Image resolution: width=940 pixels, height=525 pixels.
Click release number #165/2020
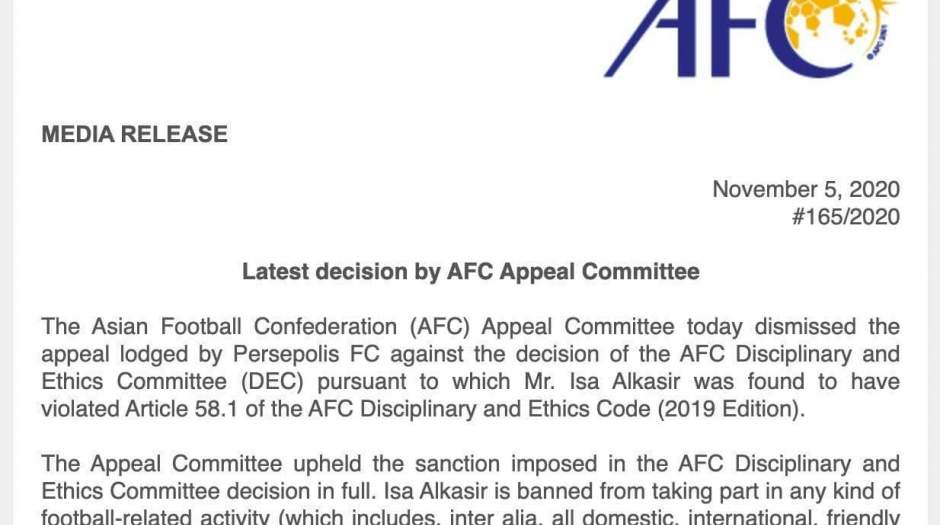[845, 217]
